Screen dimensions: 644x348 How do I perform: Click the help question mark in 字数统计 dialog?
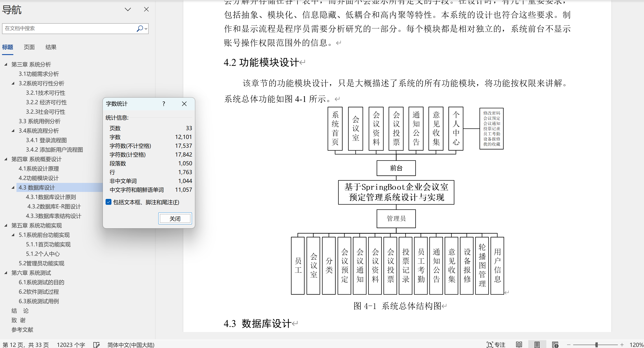point(164,104)
